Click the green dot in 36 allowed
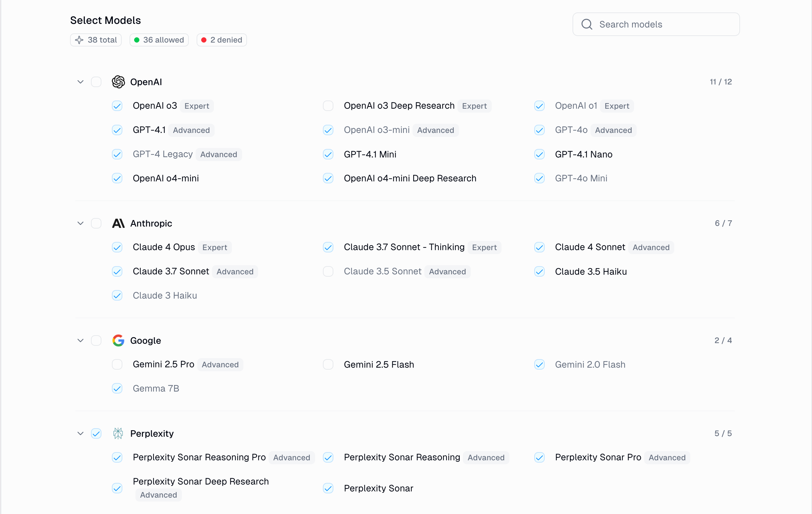The image size is (812, 514). point(136,40)
